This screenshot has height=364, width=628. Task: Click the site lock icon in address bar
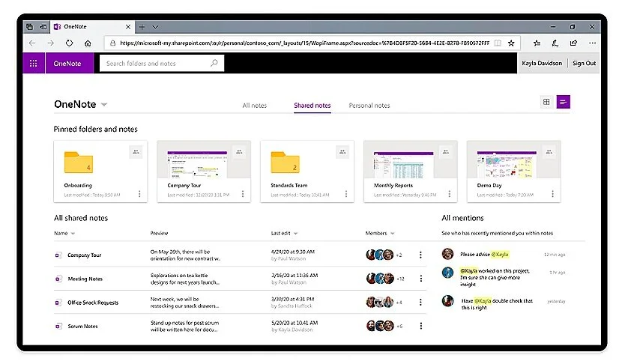point(112,43)
